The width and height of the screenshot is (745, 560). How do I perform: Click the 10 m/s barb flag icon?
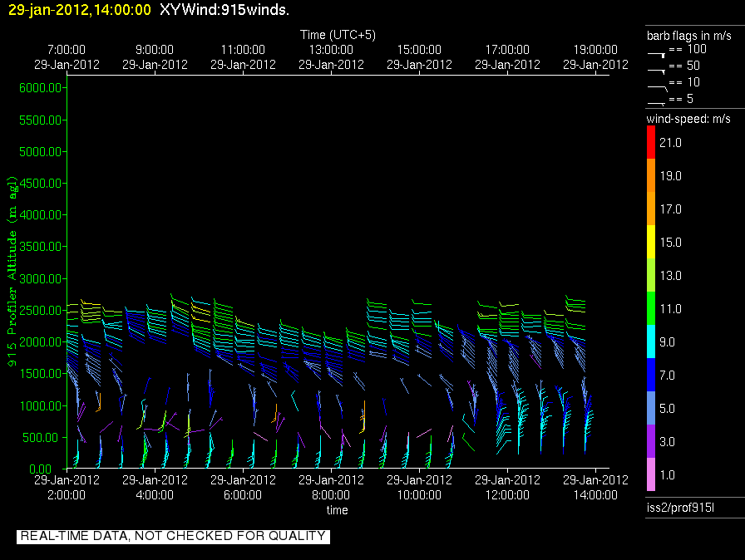[656, 84]
